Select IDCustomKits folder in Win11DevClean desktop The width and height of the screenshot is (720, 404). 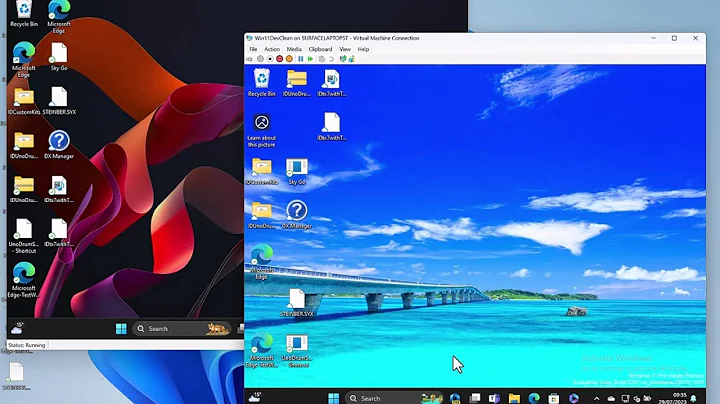coord(261,171)
